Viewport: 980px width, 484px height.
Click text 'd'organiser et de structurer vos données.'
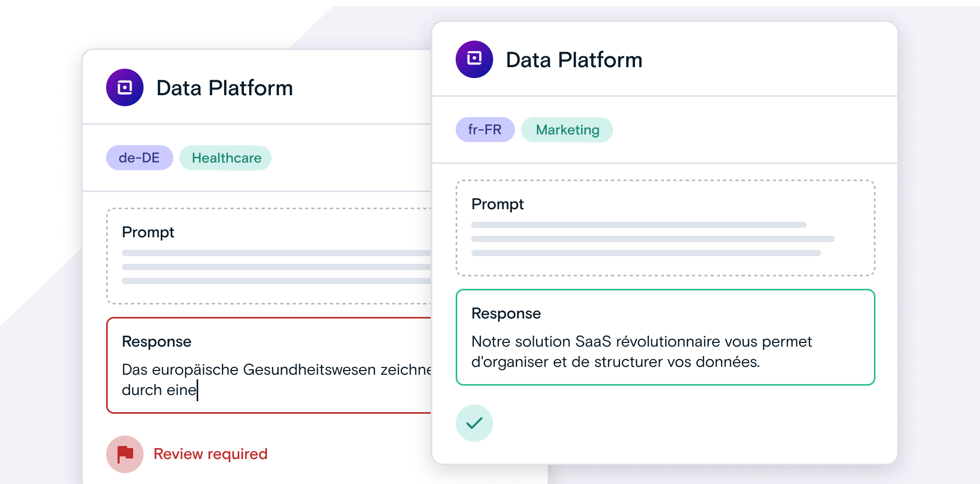(615, 362)
